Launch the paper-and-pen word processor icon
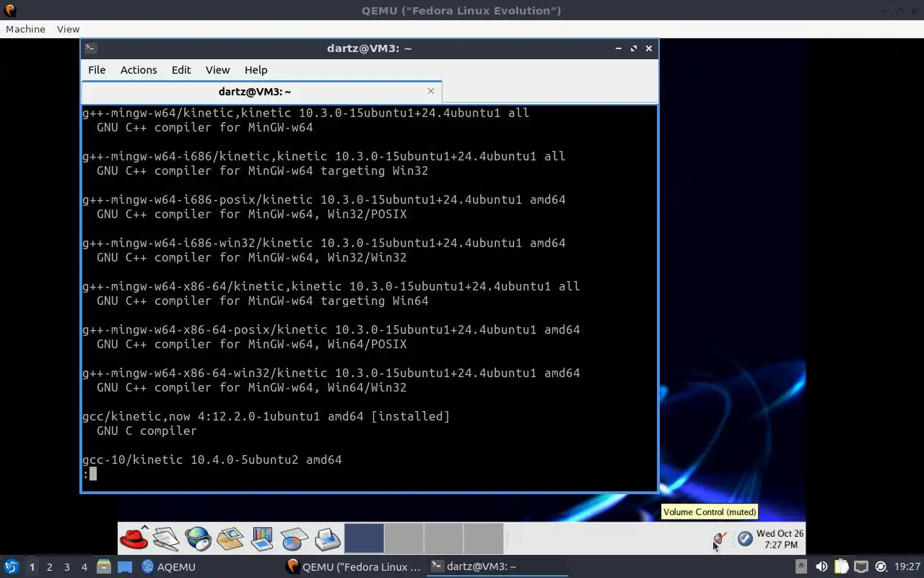 point(165,538)
